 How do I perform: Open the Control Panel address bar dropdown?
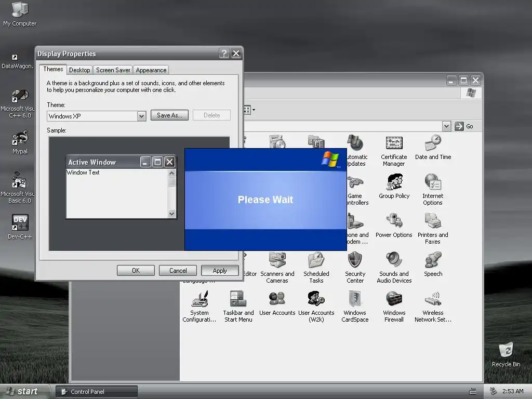446,127
